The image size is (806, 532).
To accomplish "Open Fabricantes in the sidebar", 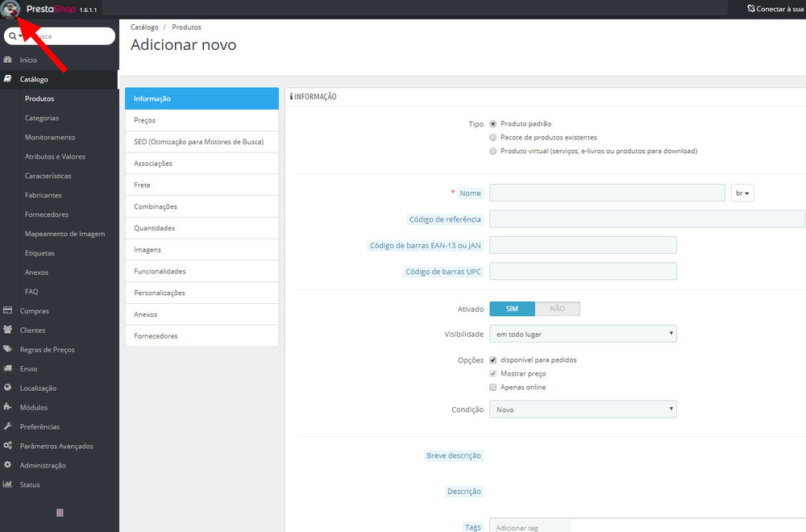I will pyautogui.click(x=44, y=195).
